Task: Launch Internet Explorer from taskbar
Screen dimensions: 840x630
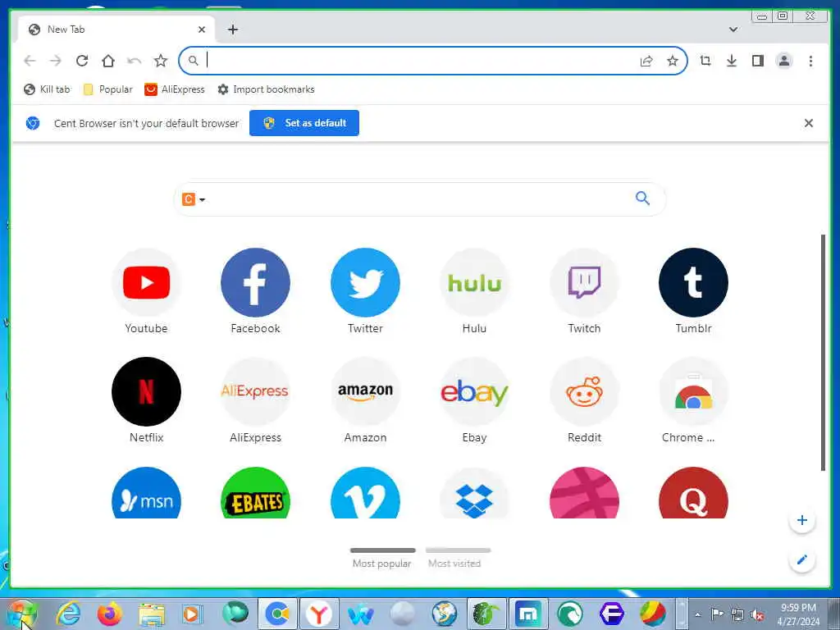Action: point(69,614)
